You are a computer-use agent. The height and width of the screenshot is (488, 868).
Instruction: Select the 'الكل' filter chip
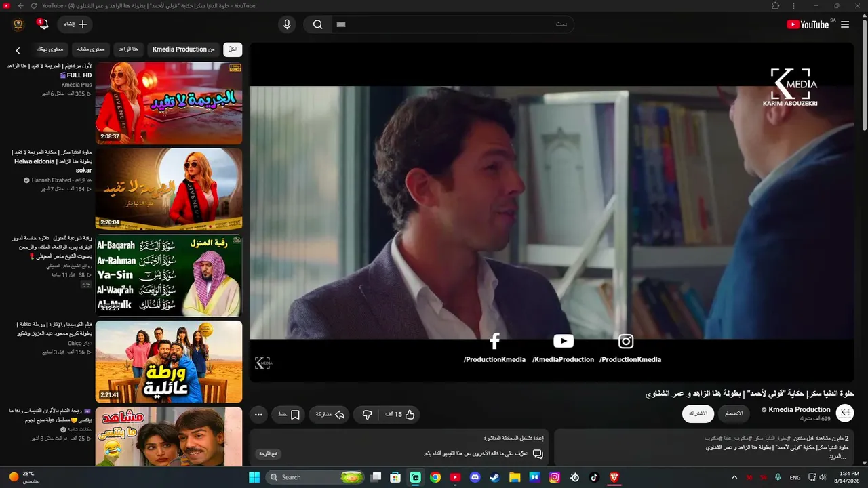tap(233, 49)
